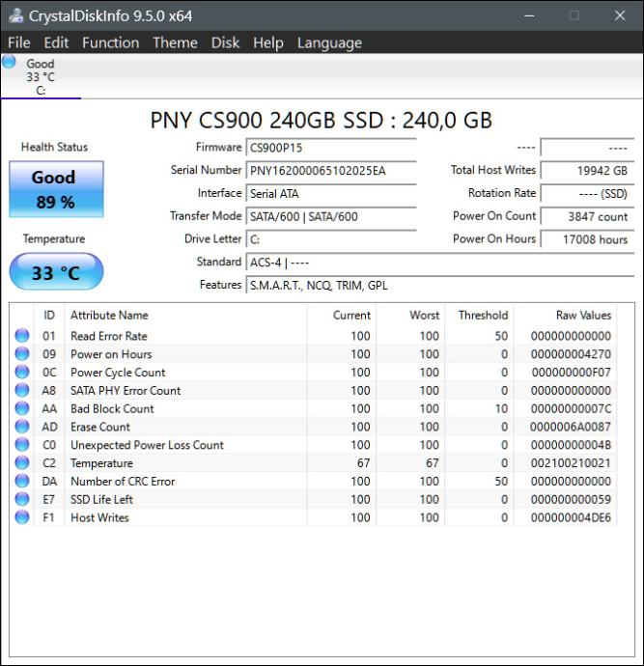644x666 pixels.
Task: Click status orb beside Unexpected Power Loss Count
Action: point(22,445)
